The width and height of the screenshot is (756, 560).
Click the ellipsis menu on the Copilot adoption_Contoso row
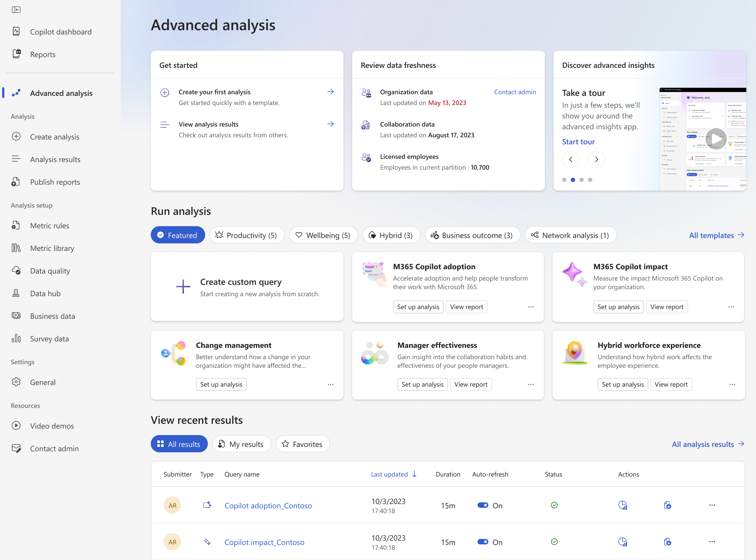[712, 505]
